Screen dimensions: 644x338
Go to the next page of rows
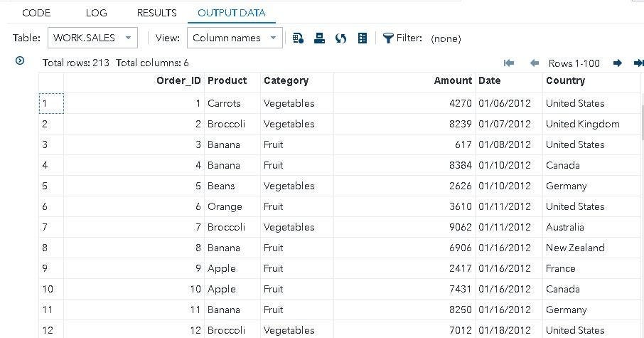617,63
